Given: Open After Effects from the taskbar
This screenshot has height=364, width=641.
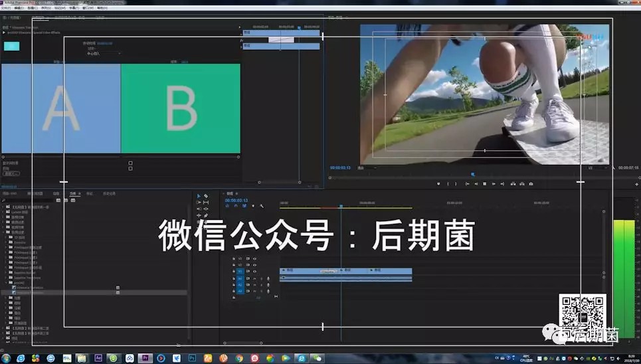Looking at the screenshot, I should pos(98,358).
